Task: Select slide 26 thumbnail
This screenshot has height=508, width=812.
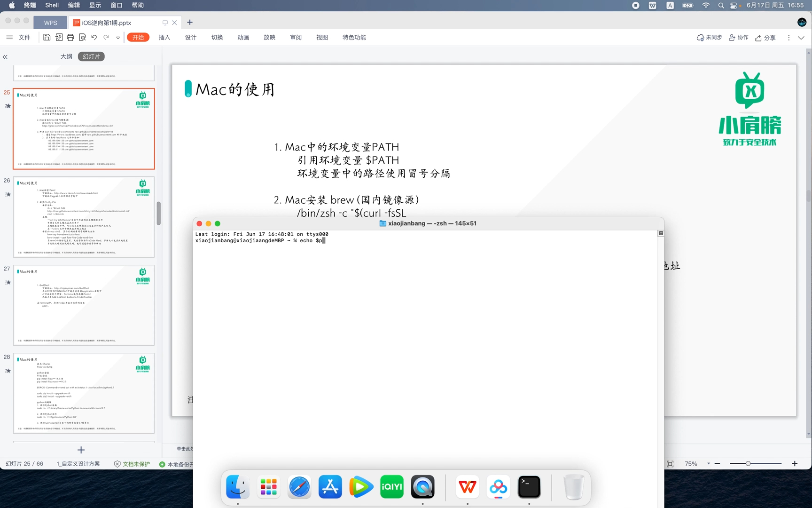Action: tap(84, 217)
